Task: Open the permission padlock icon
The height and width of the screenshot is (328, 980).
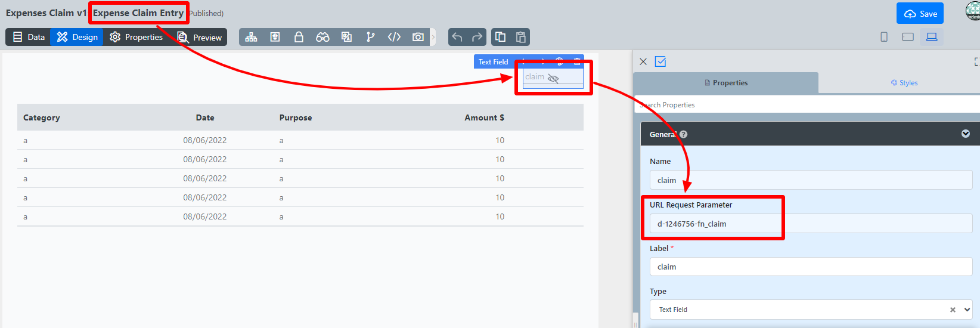Action: 299,37
